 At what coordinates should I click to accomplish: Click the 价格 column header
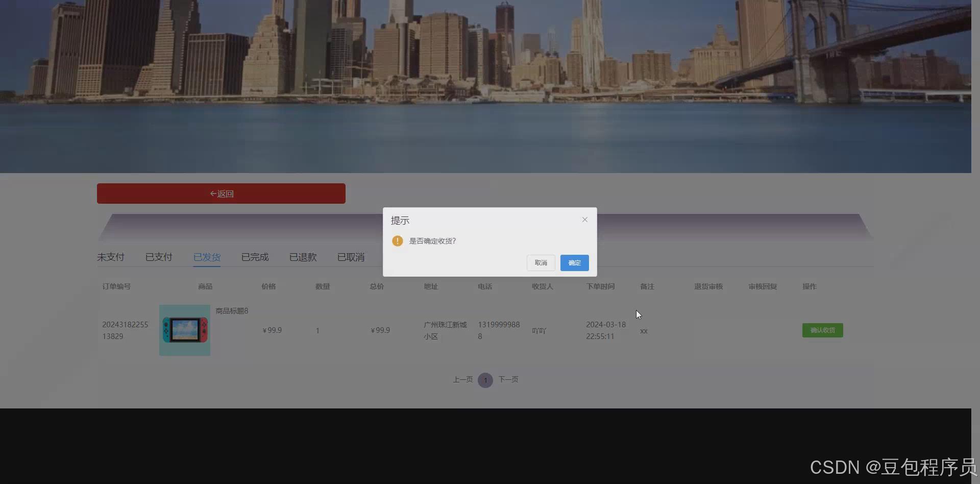tap(268, 286)
